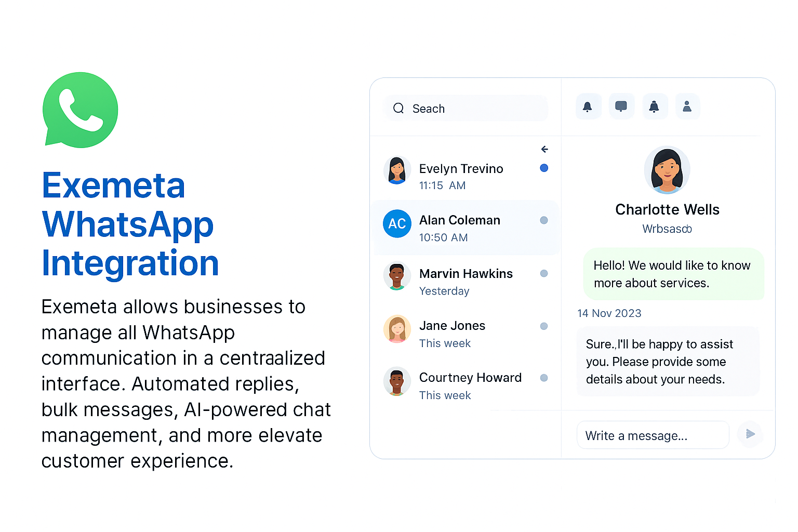The width and height of the screenshot is (798, 532).
Task: Click blue unread dot for Evelyn Trevino
Action: point(544,168)
